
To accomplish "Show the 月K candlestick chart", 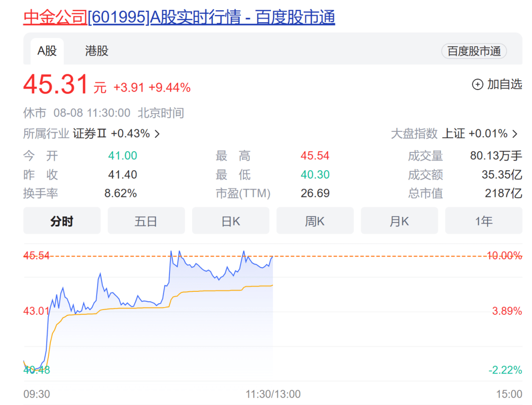I will pos(399,221).
